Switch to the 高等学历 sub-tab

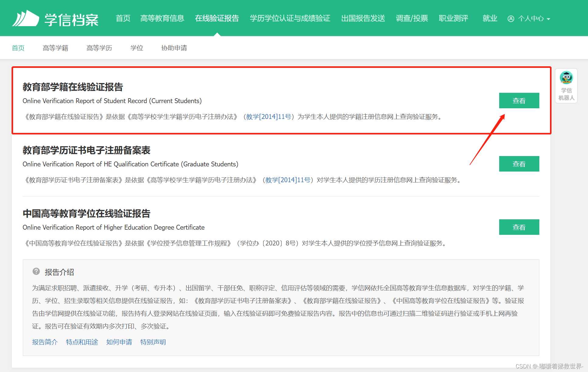[x=99, y=48]
